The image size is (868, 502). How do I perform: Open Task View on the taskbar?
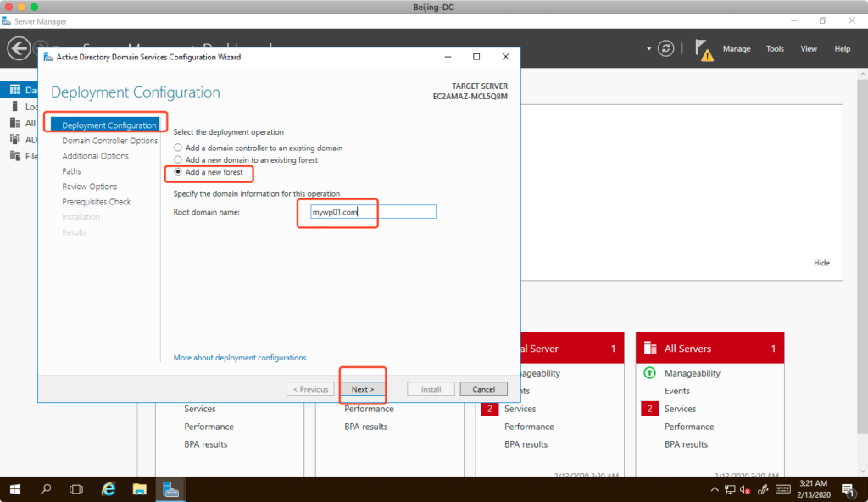pos(77,489)
